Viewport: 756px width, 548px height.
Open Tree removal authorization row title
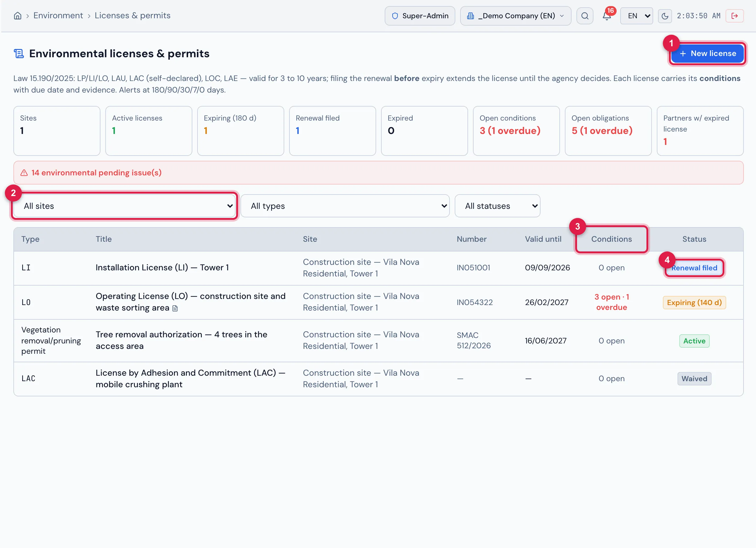point(181,341)
